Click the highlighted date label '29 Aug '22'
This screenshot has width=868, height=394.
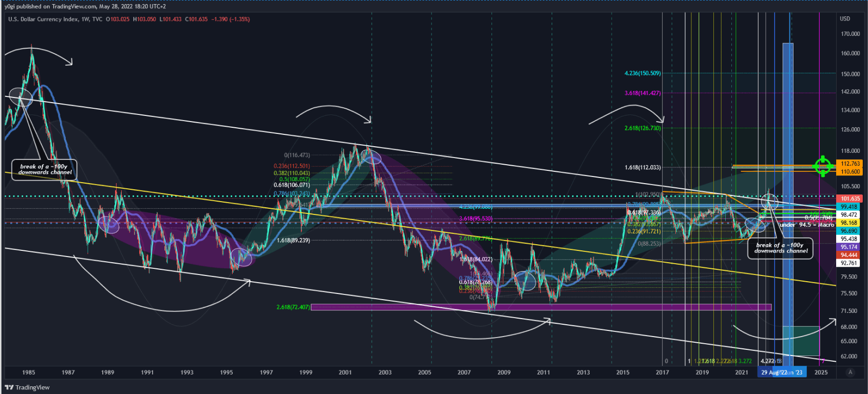point(773,372)
